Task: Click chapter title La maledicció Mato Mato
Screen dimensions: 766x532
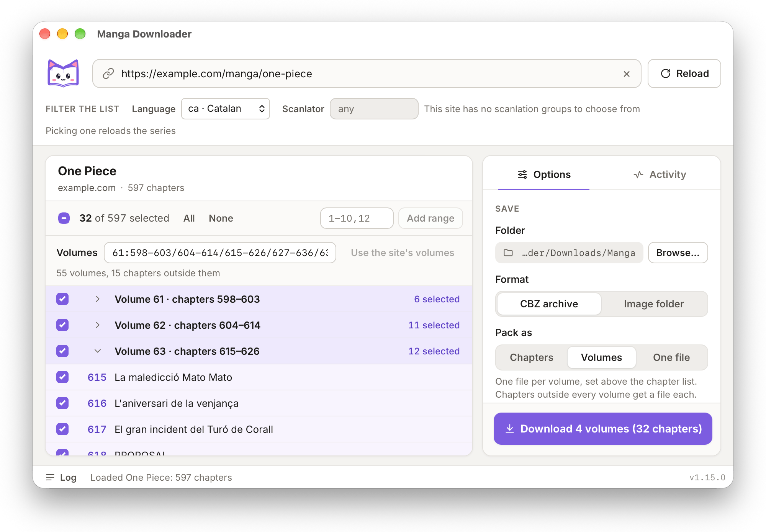Action: 173,377
